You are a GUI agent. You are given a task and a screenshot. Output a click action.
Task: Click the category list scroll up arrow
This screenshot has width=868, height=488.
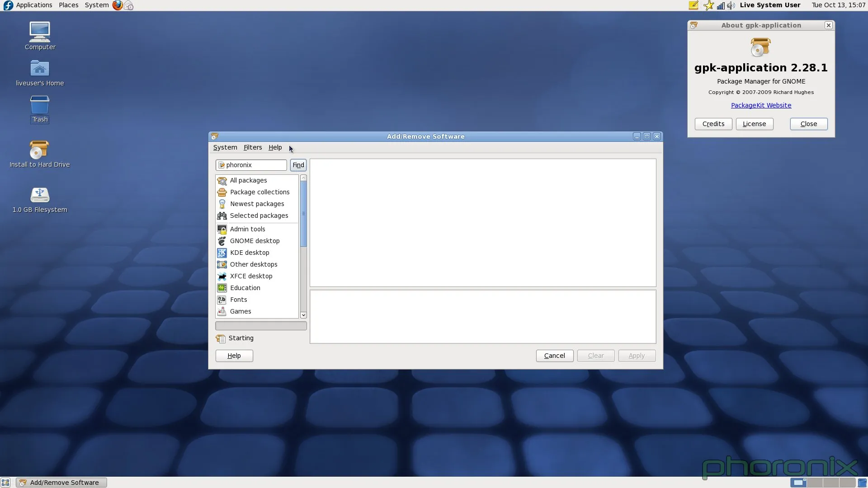tap(303, 178)
